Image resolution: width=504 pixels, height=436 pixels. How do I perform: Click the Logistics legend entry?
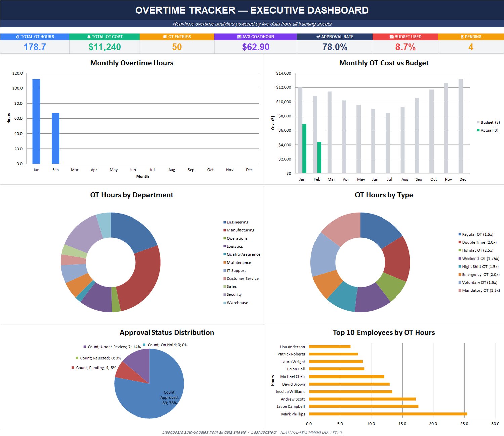[x=233, y=246]
